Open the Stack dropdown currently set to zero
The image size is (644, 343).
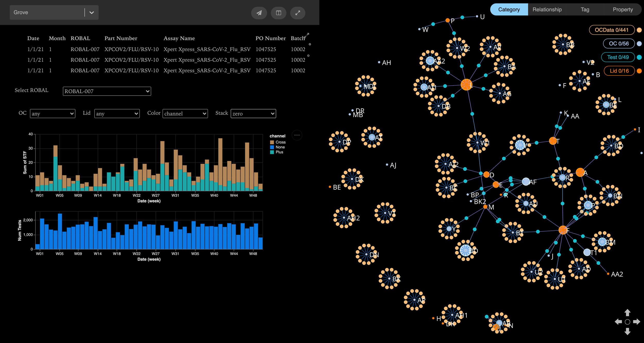253,113
